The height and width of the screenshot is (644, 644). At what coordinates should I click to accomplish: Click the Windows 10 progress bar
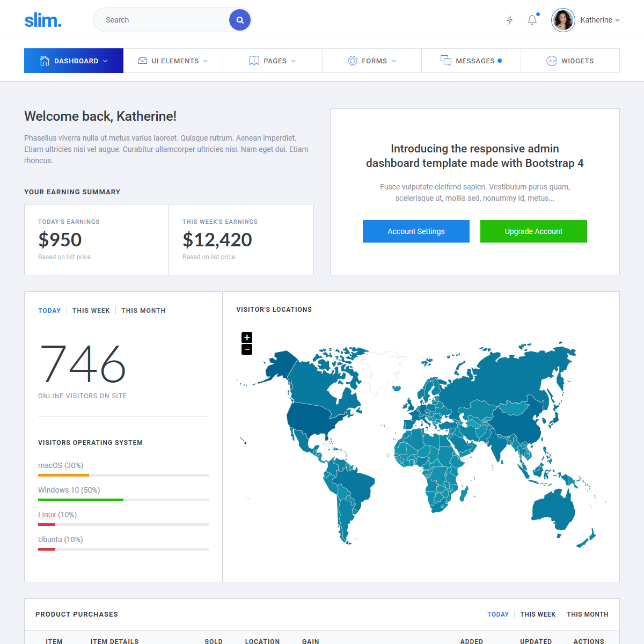[123, 500]
